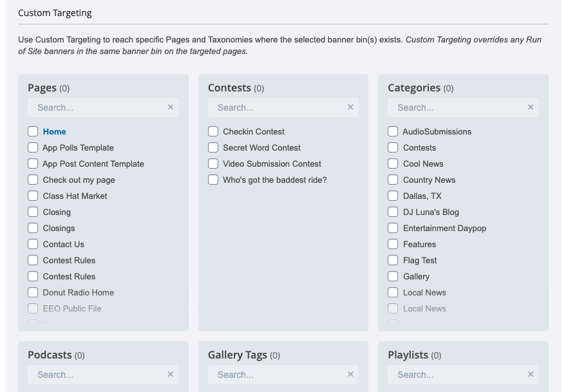This screenshot has height=392, width=568.
Task: Focus the Pages search input
Action: (x=98, y=107)
